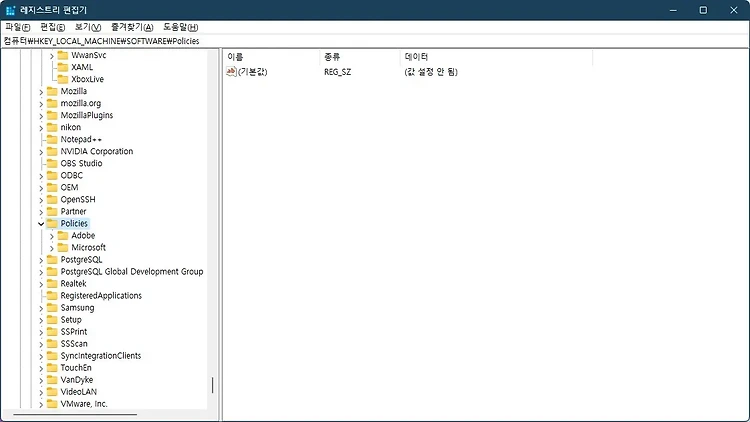Image resolution: width=750 pixels, height=422 pixels.
Task: Expand the nikon key
Action: tap(41, 128)
